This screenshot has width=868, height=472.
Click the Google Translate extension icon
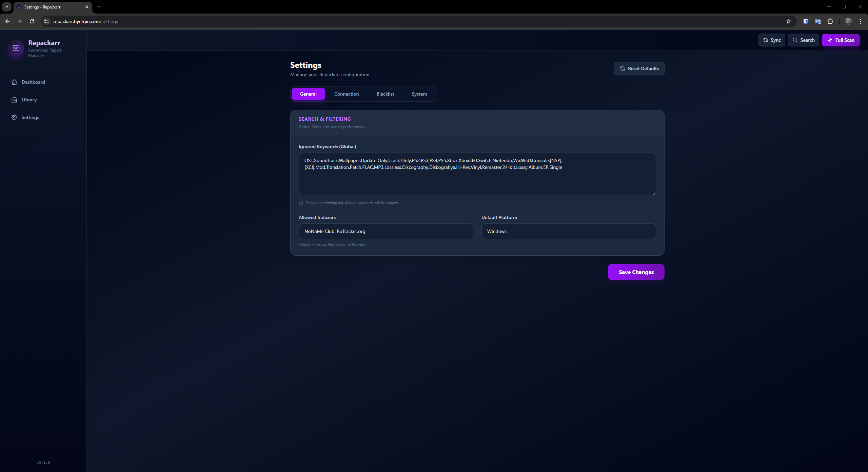817,21
